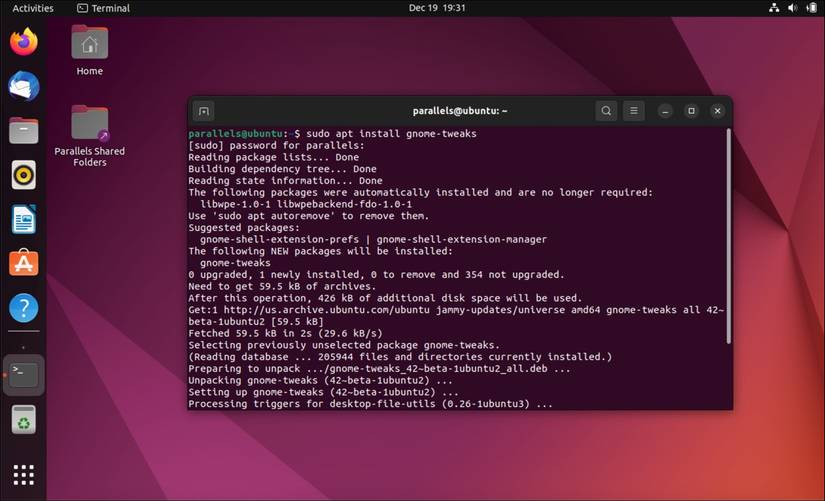Click the 'Preparing to unpack' line
Image resolution: width=825 pixels, height=501 pixels.
coord(379,369)
